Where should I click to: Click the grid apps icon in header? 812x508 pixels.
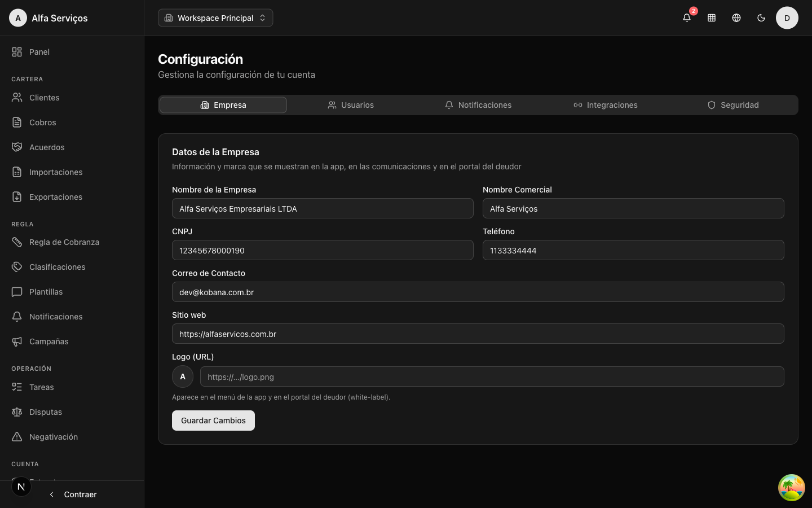point(712,17)
